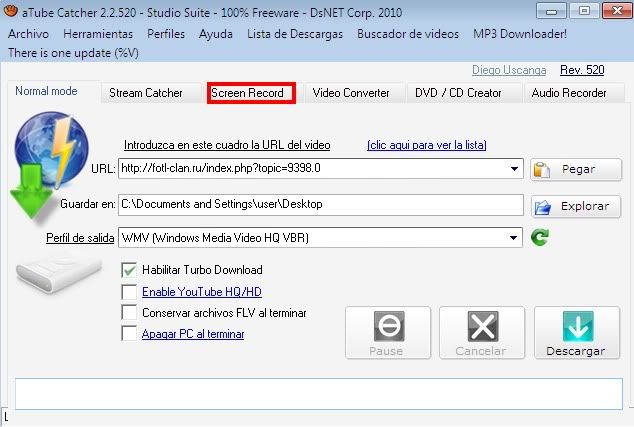
Task: Open the Archivo menu
Action: [28, 34]
